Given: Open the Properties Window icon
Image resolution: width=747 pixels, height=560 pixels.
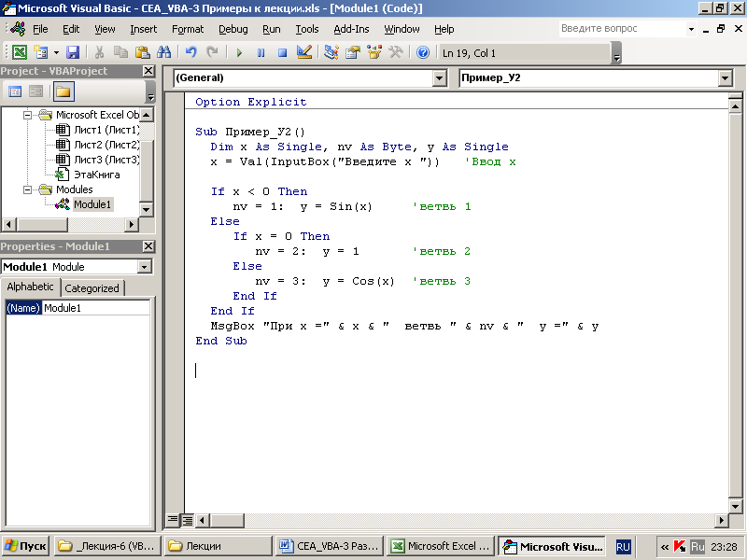Looking at the screenshot, I should tap(353, 52).
